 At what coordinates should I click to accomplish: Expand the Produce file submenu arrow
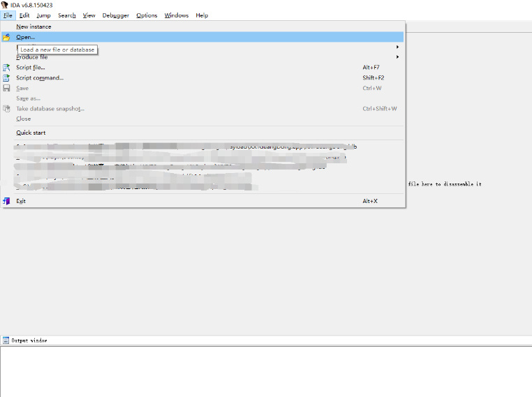point(397,57)
